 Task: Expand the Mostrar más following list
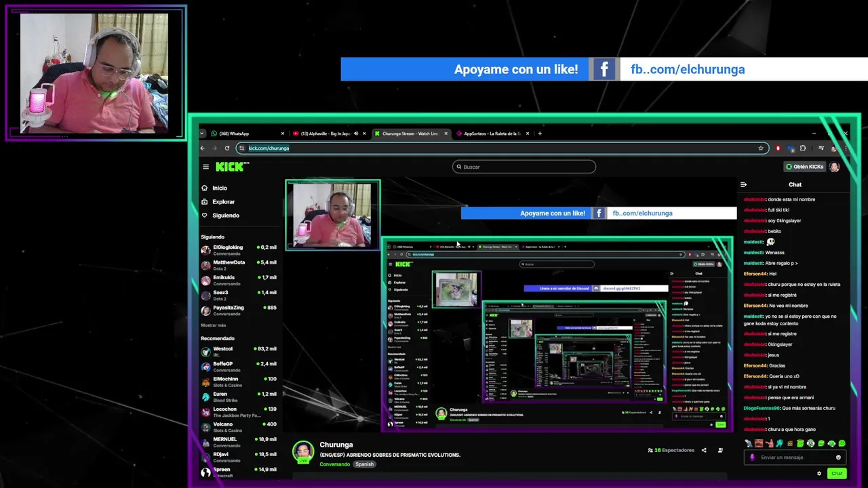pyautogui.click(x=214, y=325)
